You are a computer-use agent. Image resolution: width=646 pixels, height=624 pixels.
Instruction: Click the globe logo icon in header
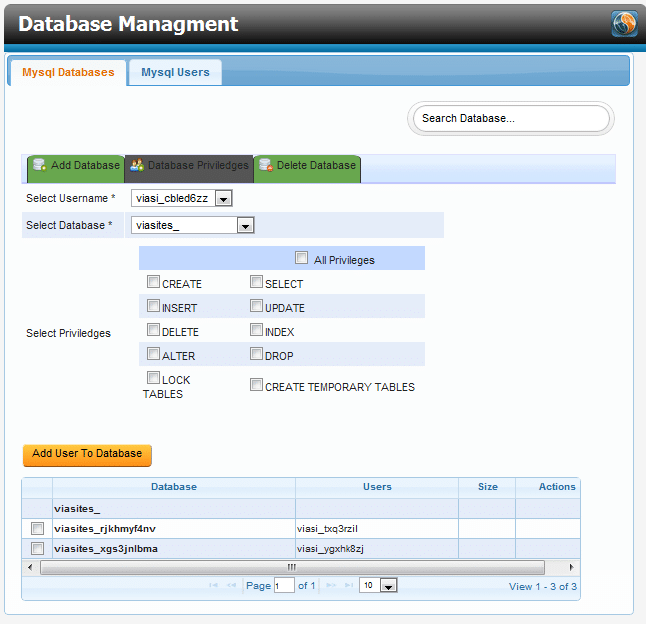pos(625,24)
